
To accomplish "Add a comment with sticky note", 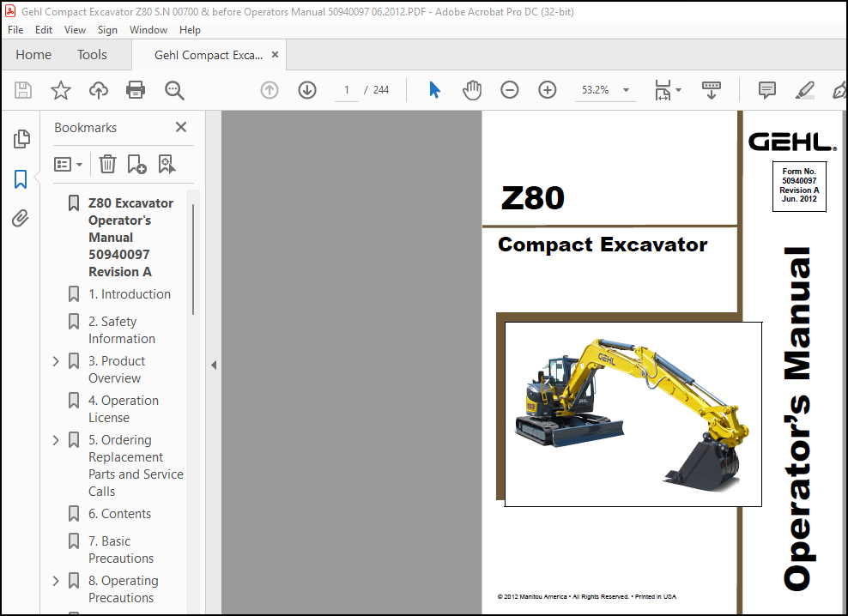I will tap(766, 90).
